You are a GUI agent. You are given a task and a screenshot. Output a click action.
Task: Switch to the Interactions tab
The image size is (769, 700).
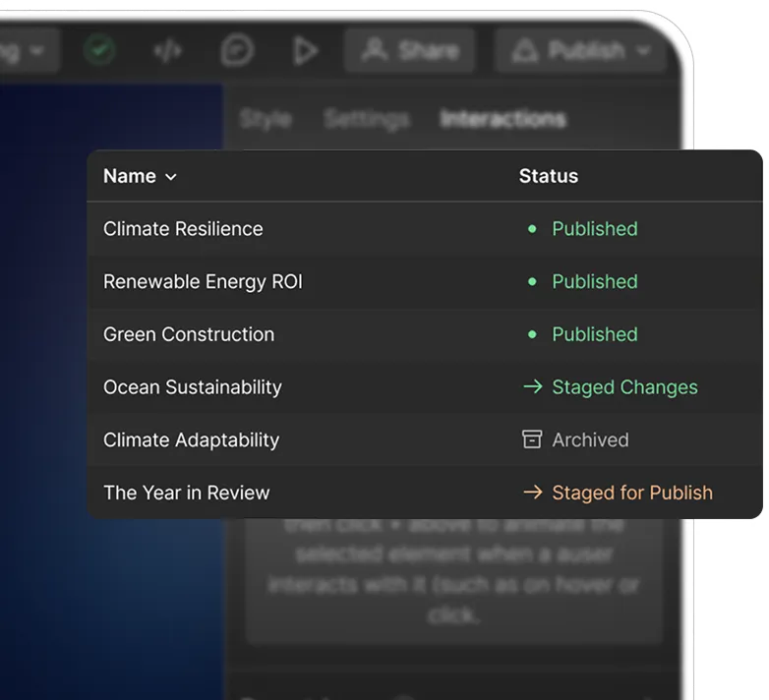click(x=503, y=119)
